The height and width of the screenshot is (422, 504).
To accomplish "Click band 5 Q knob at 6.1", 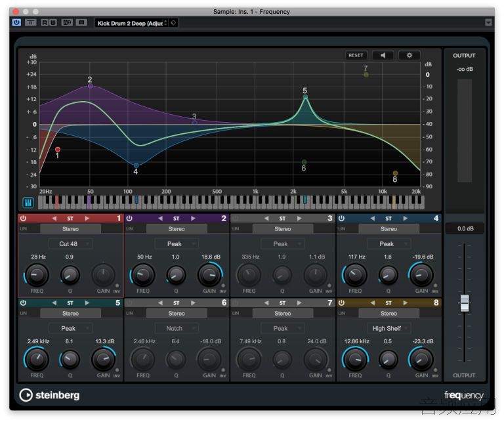I will tap(70, 360).
